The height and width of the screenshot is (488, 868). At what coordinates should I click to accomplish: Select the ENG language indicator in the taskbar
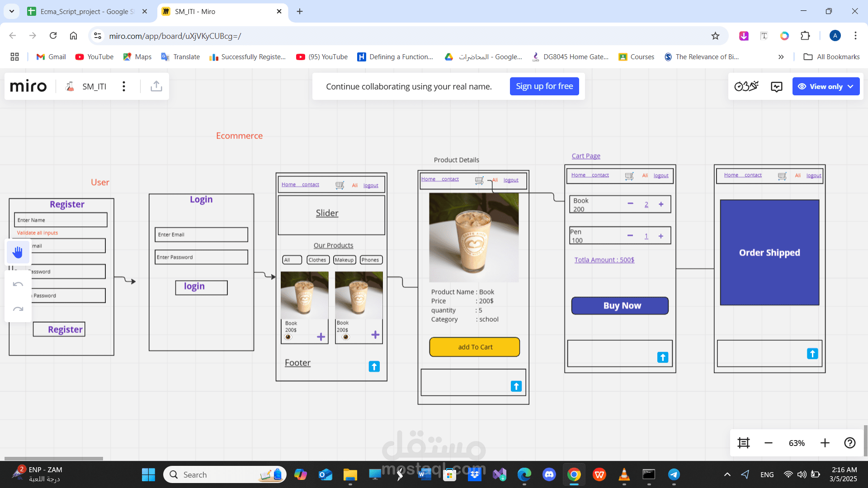point(767,474)
